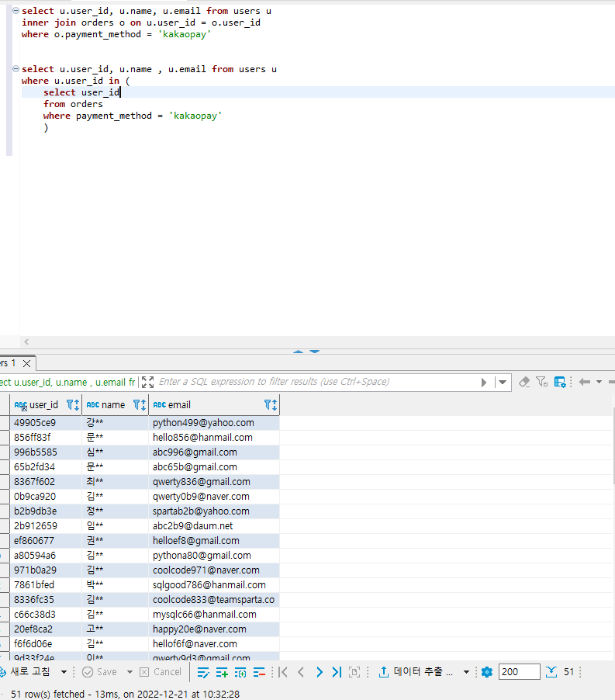615x700 pixels.
Task: Open custom filters configuration icon
Action: click(x=560, y=382)
